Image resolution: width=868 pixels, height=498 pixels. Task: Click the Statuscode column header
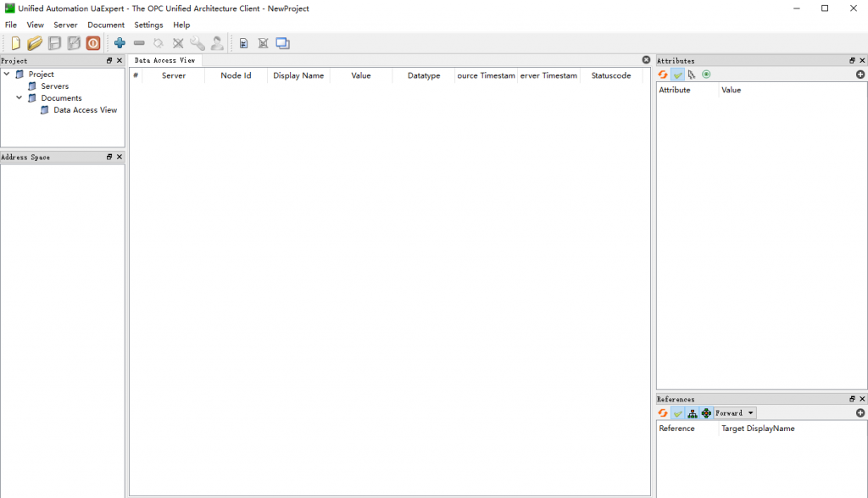[611, 76]
